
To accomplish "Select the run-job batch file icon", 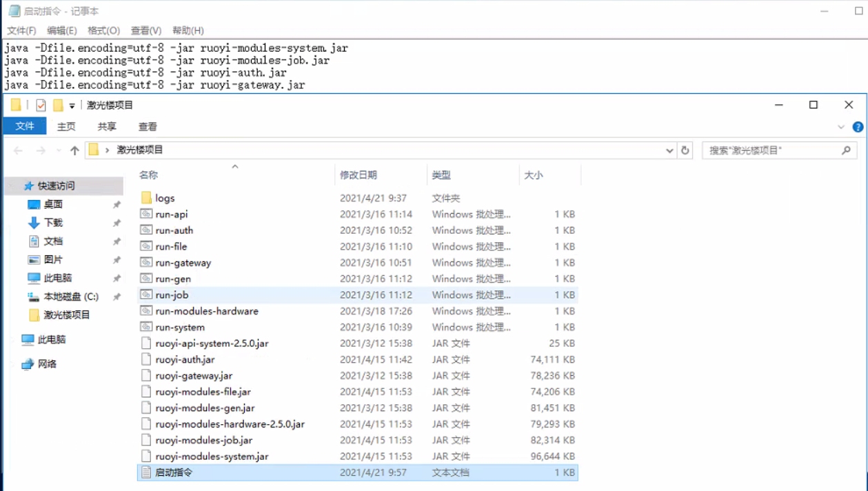I will [146, 294].
